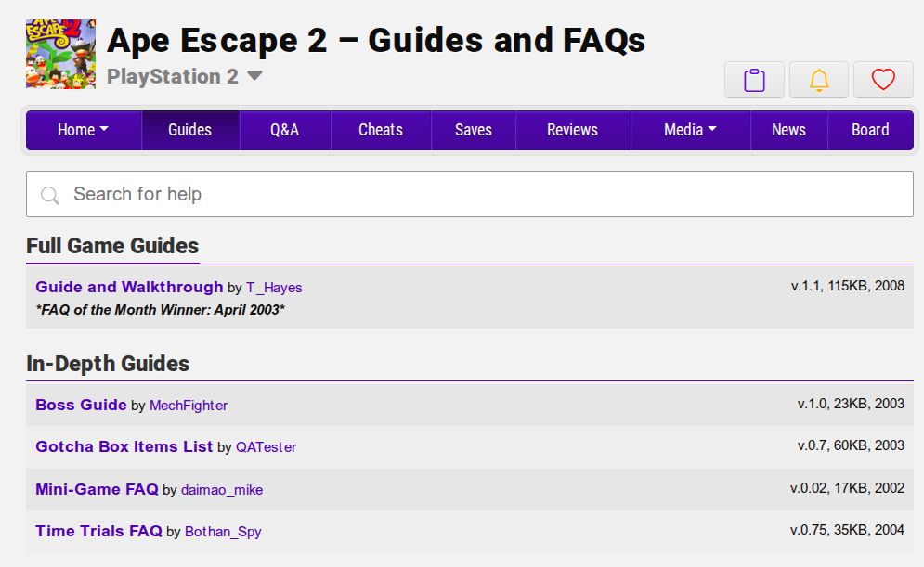Open the Mini-Game FAQ link
This screenshot has height=567, width=924.
pyautogui.click(x=97, y=489)
